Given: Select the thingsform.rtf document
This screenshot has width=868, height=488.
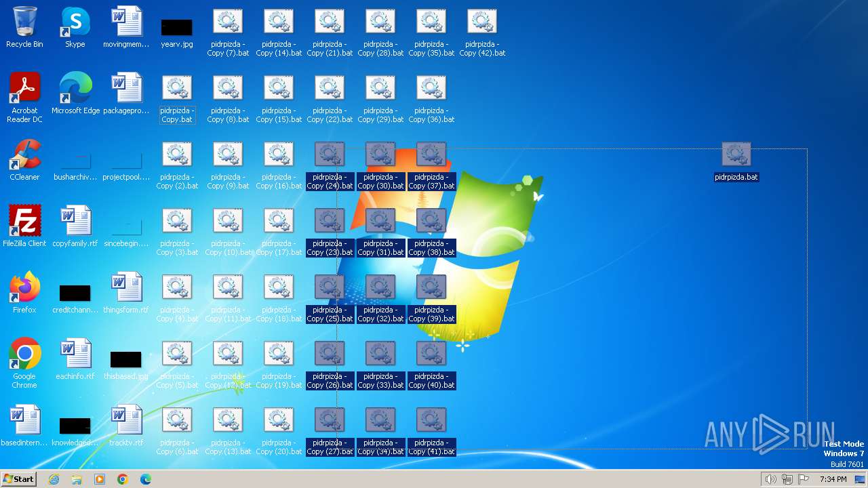Looking at the screenshot, I should [126, 293].
